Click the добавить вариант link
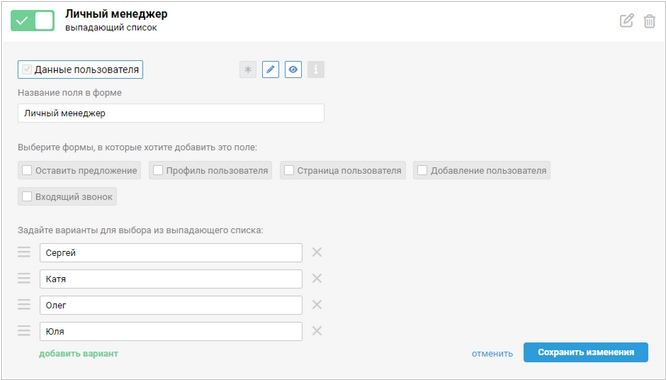 pos(79,354)
